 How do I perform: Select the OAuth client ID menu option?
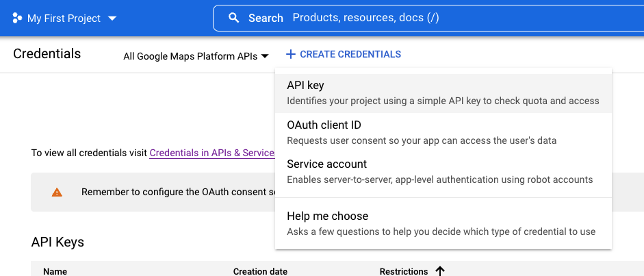coord(443,133)
